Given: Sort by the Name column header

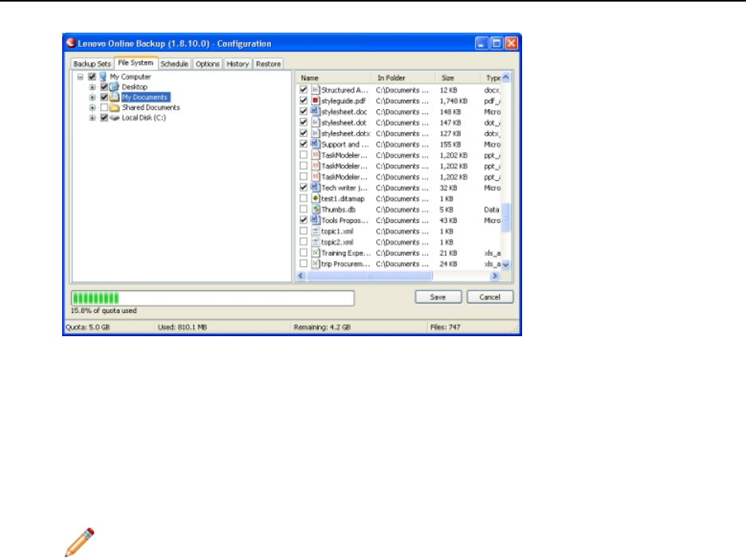Looking at the screenshot, I should pyautogui.click(x=333, y=77).
